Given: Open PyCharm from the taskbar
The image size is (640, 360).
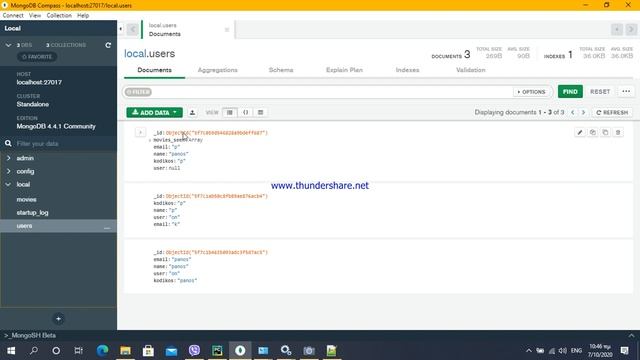Looking at the screenshot, I should (217, 351).
